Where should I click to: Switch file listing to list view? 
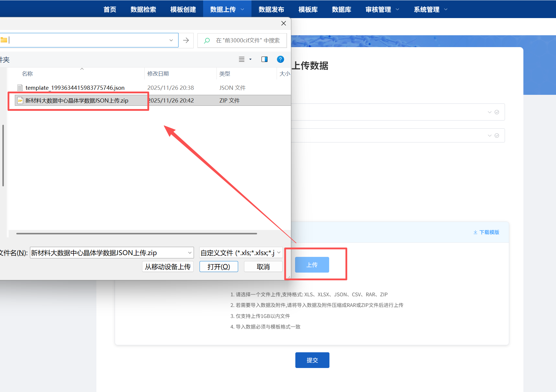241,59
